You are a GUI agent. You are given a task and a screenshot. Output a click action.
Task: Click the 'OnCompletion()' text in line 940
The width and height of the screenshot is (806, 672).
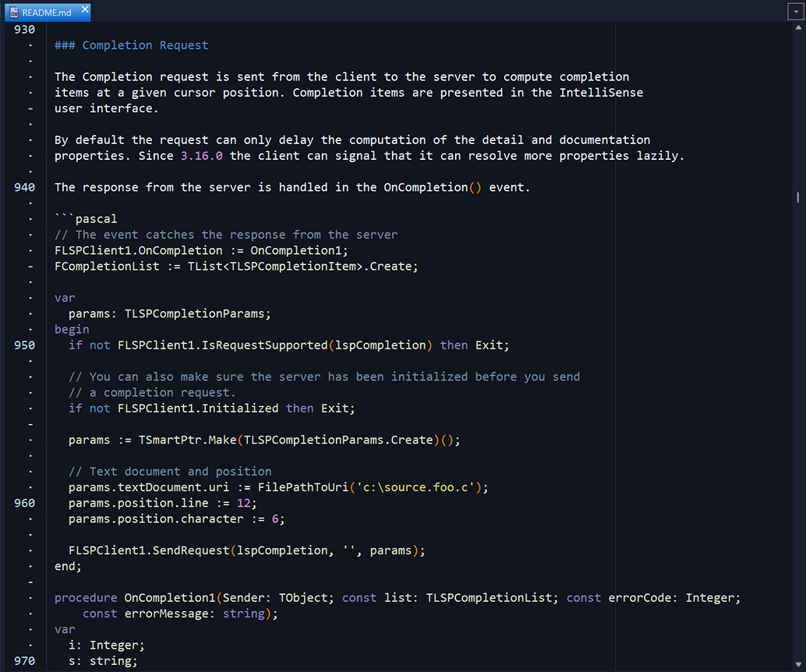click(x=433, y=188)
